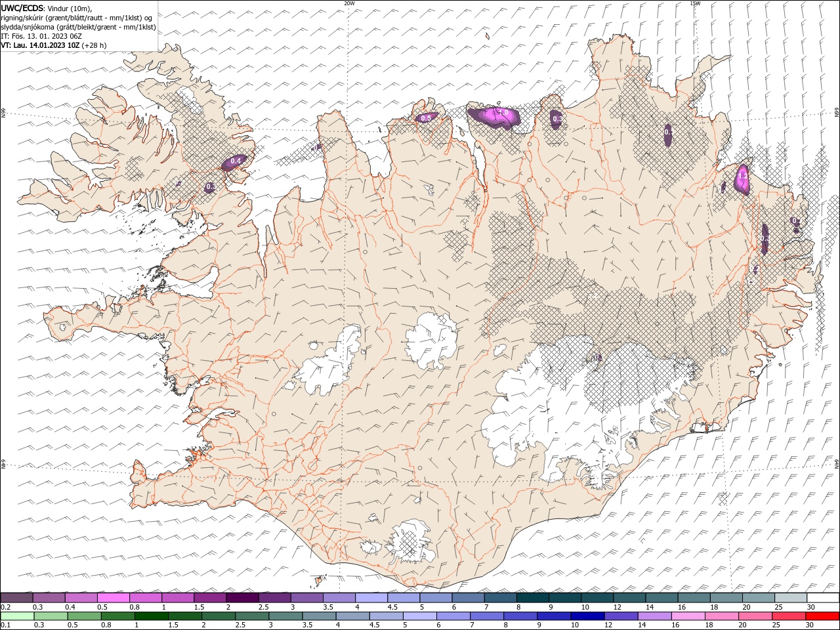Click the medium green 0.5 swatch in lower legend
Screen dimensions: 840x630
pos(85,616)
